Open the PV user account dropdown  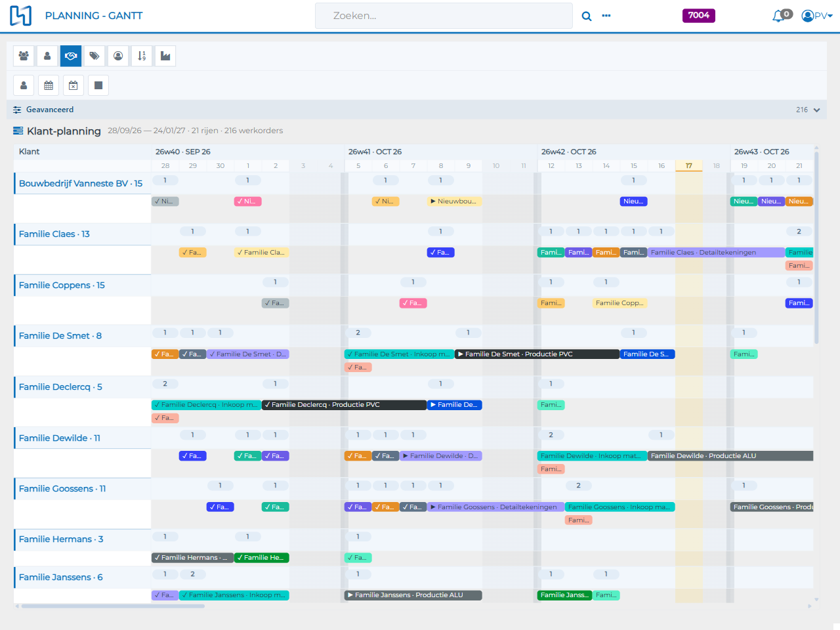pyautogui.click(x=817, y=16)
